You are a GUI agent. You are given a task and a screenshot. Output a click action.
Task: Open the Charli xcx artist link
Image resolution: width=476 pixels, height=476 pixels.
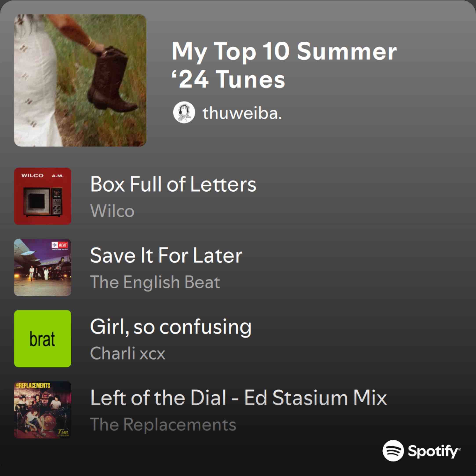tap(128, 353)
